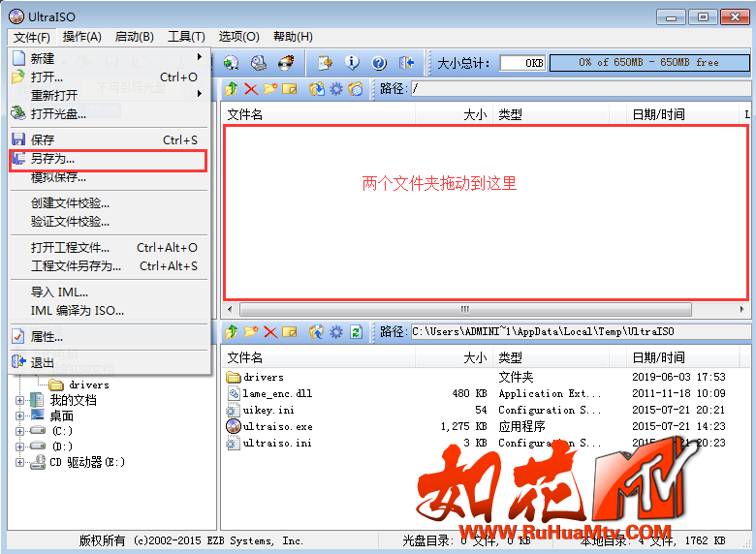Delete selected item with the image pane red X
Viewport: 756px width, 554px height.
pos(251,89)
